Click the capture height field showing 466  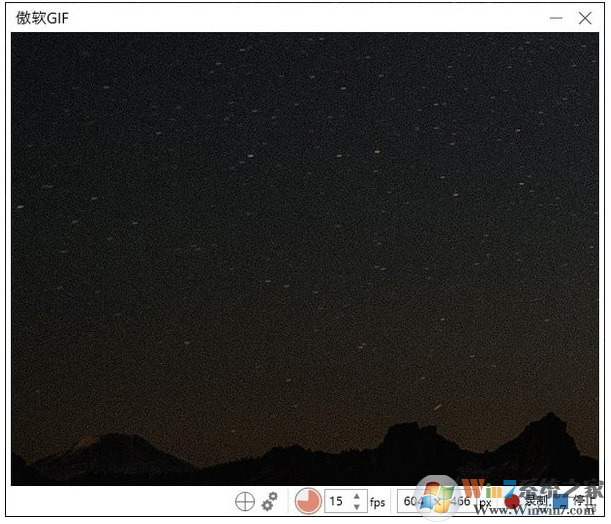(x=460, y=502)
